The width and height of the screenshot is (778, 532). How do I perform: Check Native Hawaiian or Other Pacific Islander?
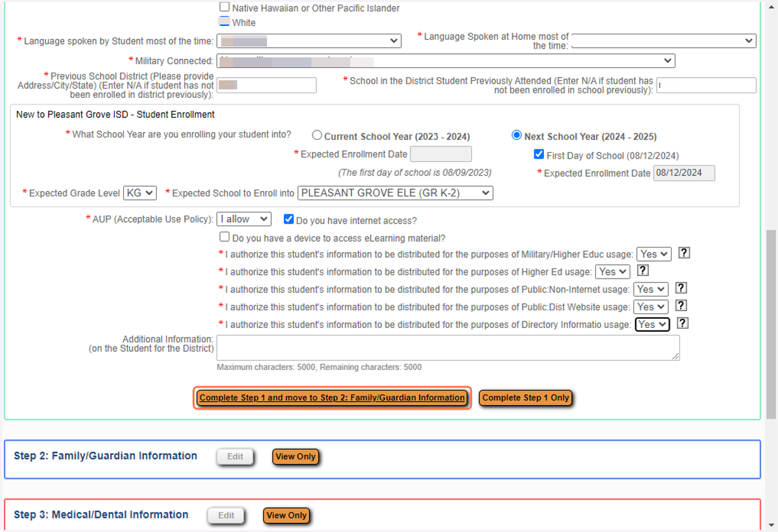tap(224, 7)
